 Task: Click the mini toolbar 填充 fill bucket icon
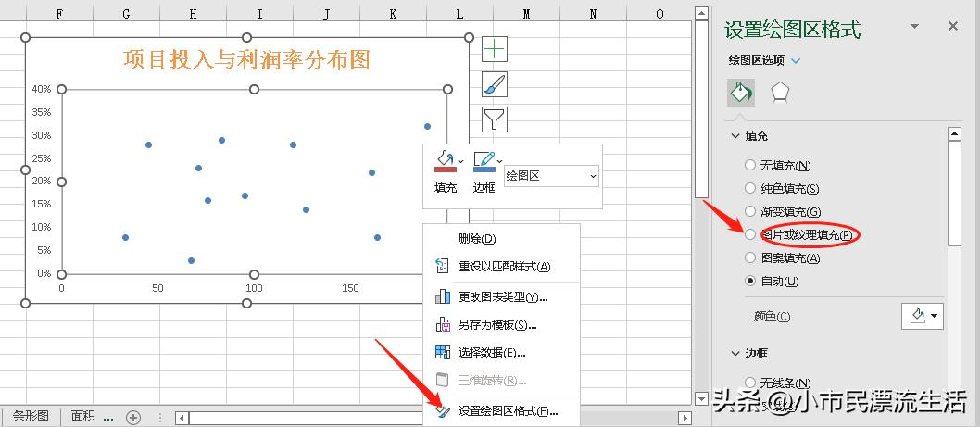pos(445,161)
